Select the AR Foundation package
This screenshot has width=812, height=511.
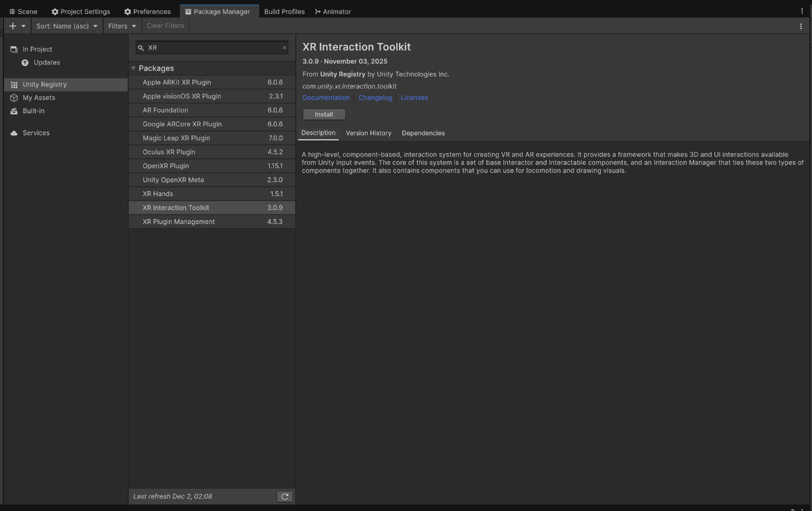[x=212, y=110]
